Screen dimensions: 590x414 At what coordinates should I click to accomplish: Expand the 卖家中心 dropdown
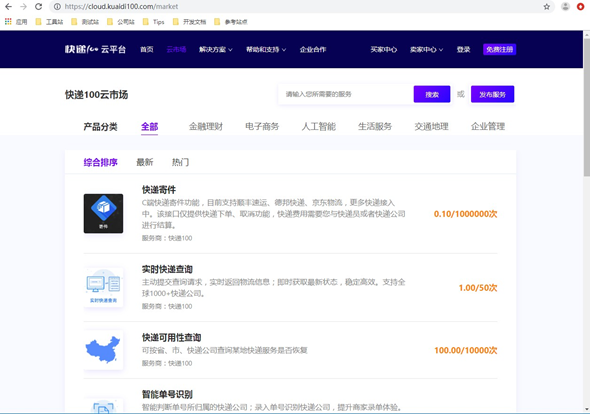point(426,49)
